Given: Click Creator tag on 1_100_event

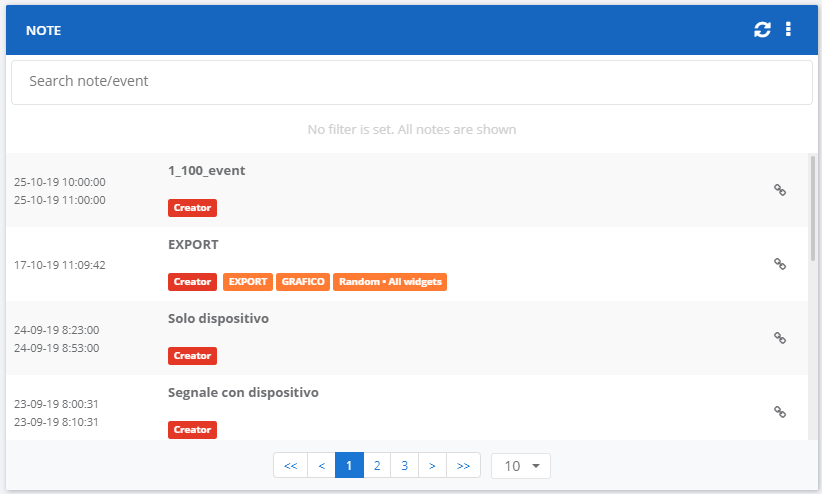Looking at the screenshot, I should (192, 208).
